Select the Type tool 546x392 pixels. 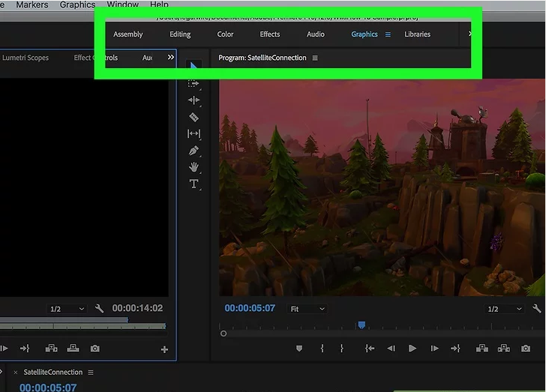pos(193,184)
